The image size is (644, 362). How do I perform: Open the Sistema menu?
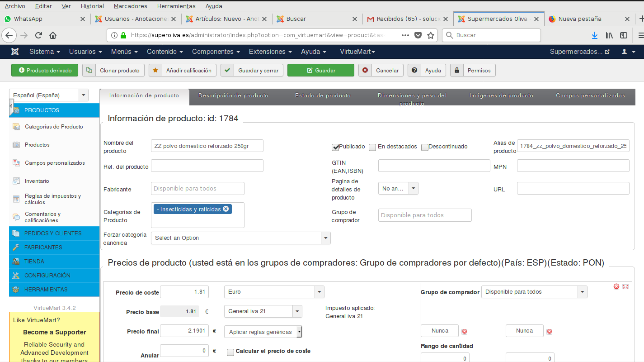click(44, 52)
